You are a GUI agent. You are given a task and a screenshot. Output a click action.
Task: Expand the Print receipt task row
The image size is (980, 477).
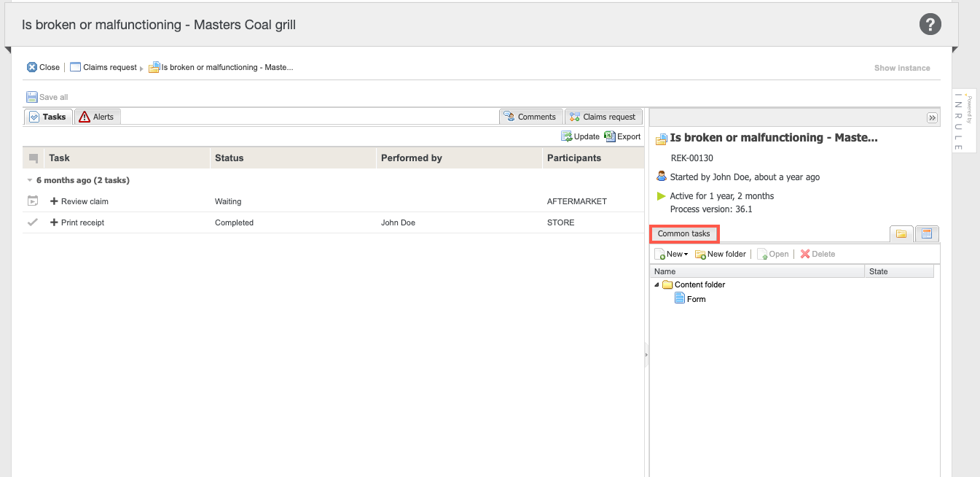54,222
